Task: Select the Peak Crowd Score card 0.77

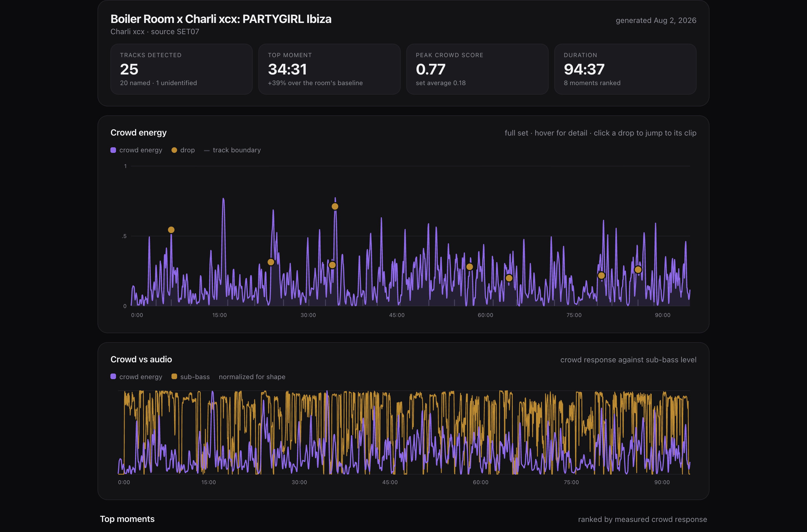Action: pos(477,69)
